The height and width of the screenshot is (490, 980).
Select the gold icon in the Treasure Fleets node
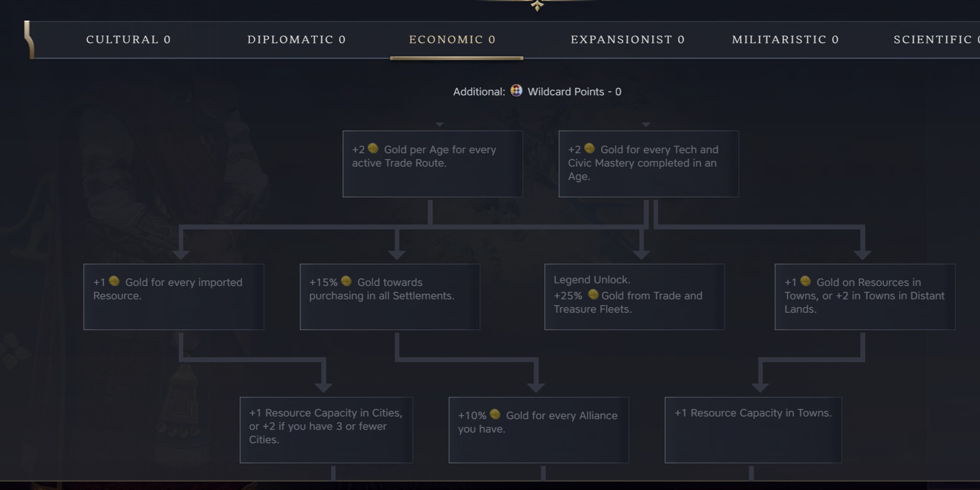592,294
